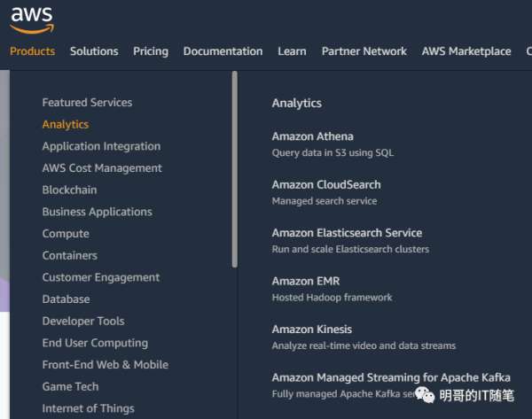532x419 pixels.
Task: Open the Products menu
Action: [x=32, y=51]
